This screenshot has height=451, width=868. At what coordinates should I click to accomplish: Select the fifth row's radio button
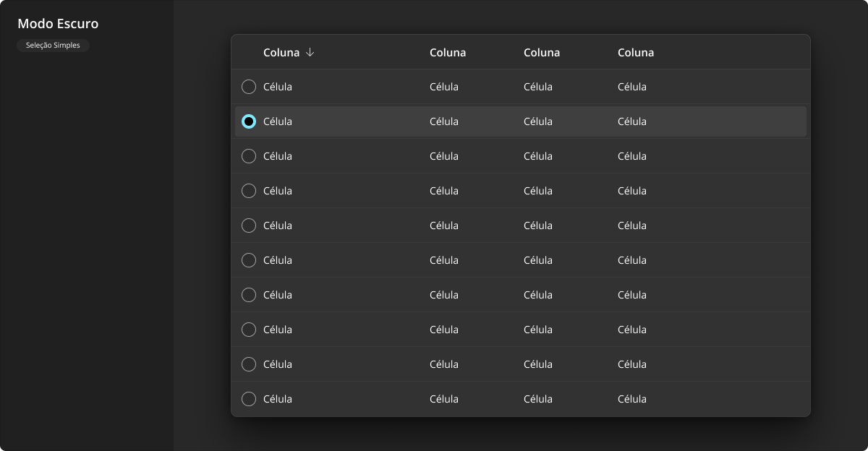point(249,225)
